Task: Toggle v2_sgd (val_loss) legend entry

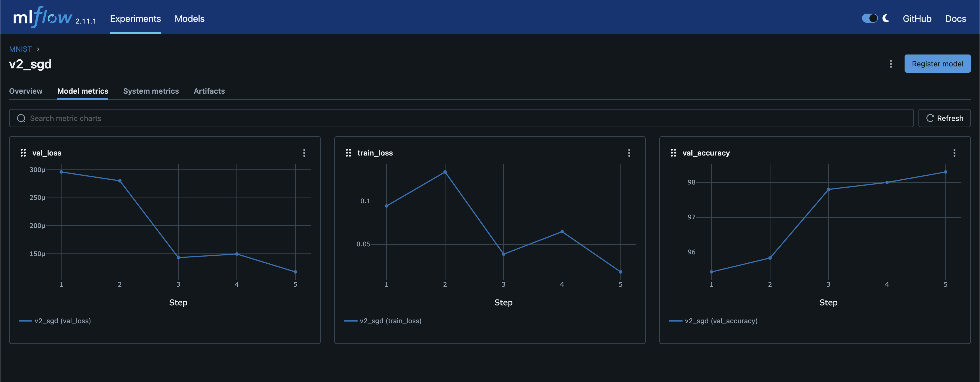Action: coord(62,321)
